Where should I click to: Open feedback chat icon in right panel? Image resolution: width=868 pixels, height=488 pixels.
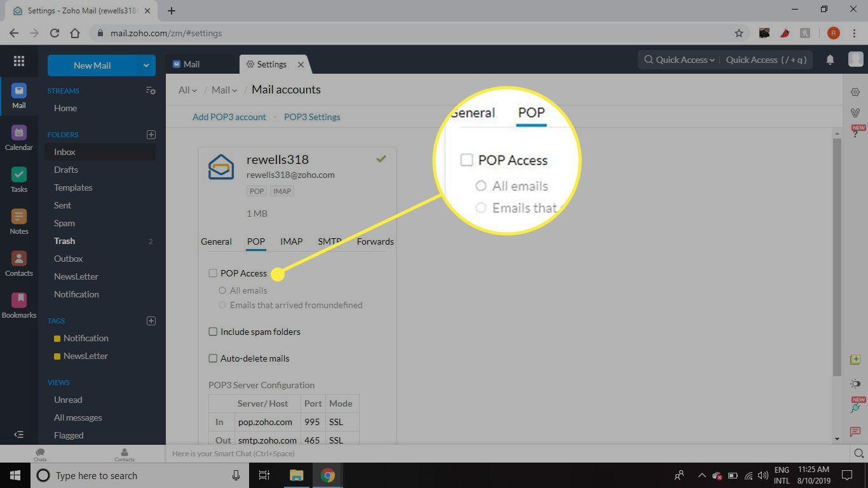(855, 432)
